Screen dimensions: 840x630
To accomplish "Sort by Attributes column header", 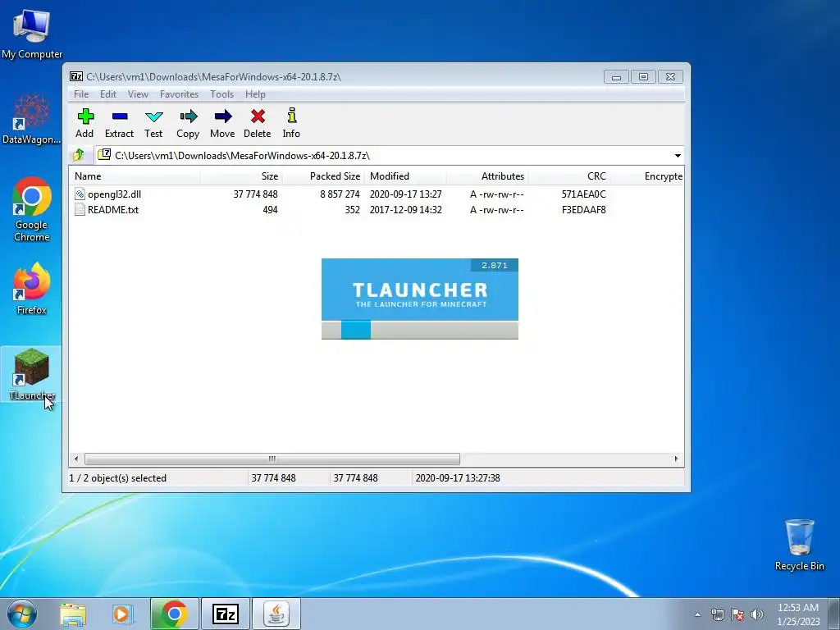I will (x=487, y=176).
